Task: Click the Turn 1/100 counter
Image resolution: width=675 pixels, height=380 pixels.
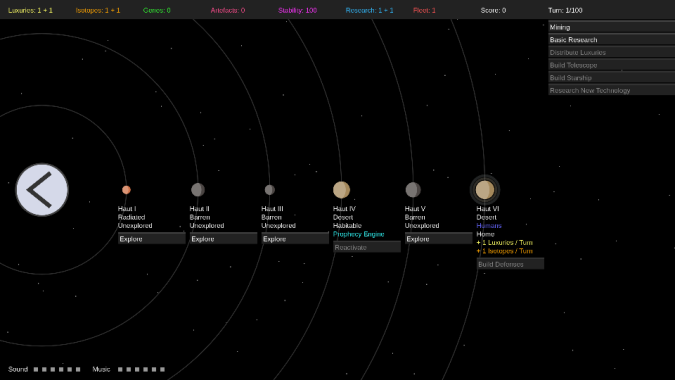Action: [x=565, y=10]
